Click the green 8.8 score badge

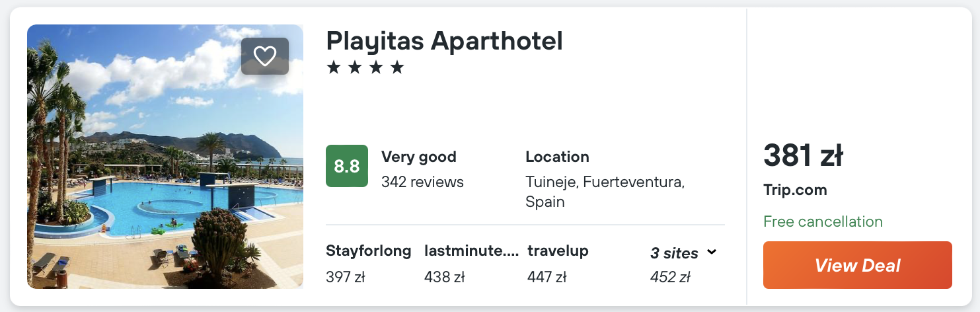pos(347,166)
